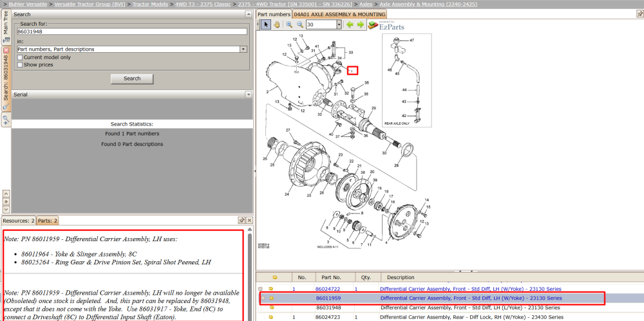Go to previous page with green left arrow

[350, 24]
